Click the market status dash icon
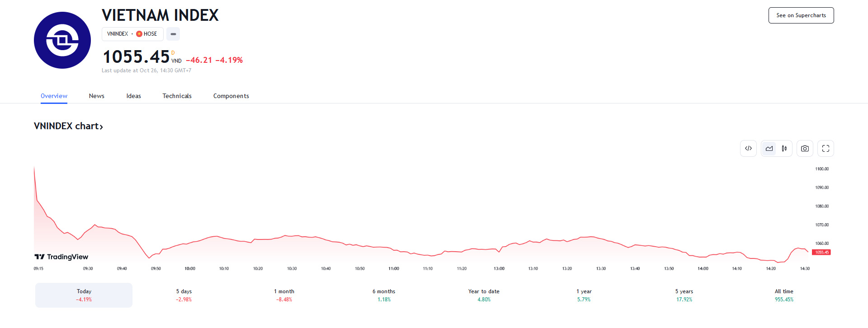Screen dimensions: 868x328 173,34
